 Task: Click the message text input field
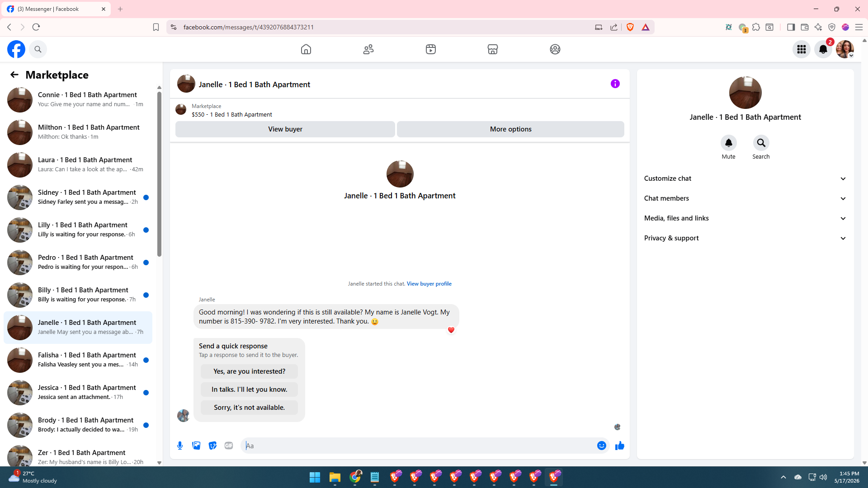[x=419, y=446]
